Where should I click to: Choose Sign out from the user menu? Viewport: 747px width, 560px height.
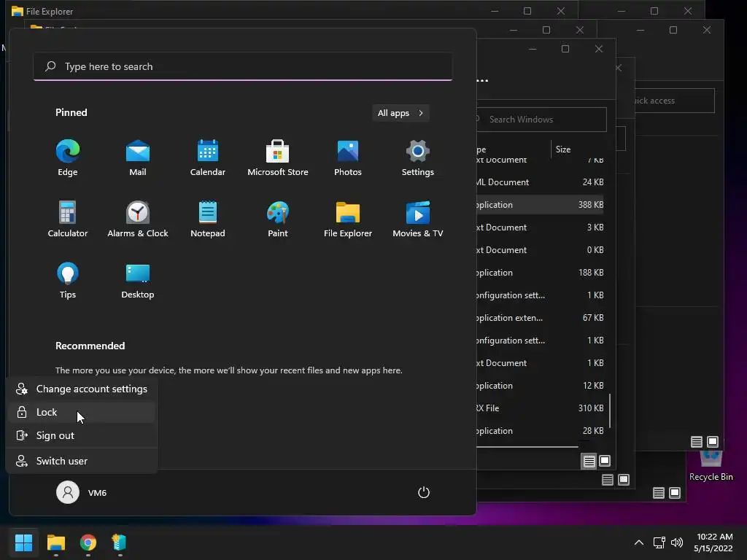coord(82,436)
